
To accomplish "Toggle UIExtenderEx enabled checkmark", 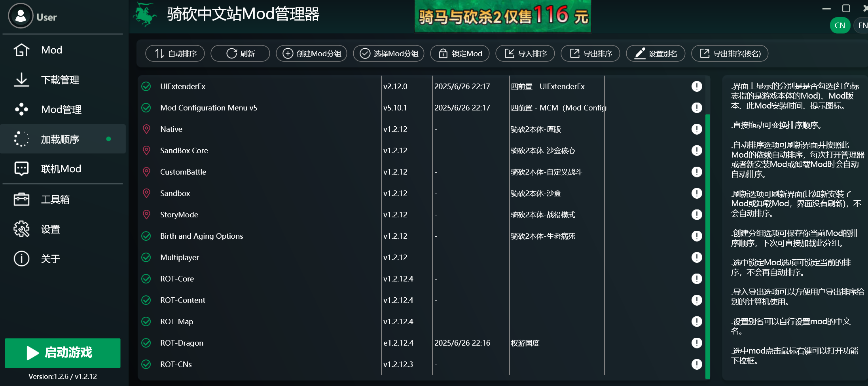I will click(x=146, y=86).
